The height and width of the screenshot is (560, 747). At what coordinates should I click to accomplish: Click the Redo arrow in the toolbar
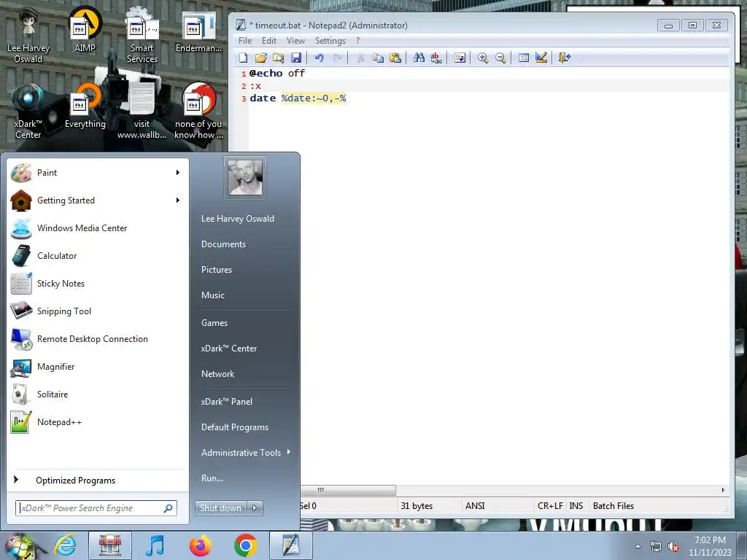pyautogui.click(x=337, y=58)
